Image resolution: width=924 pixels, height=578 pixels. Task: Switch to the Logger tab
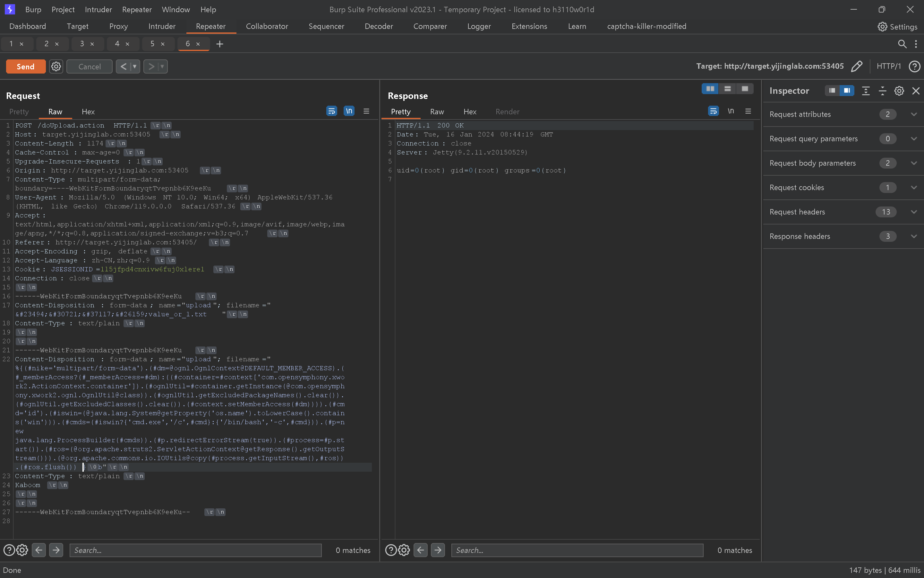[479, 26]
